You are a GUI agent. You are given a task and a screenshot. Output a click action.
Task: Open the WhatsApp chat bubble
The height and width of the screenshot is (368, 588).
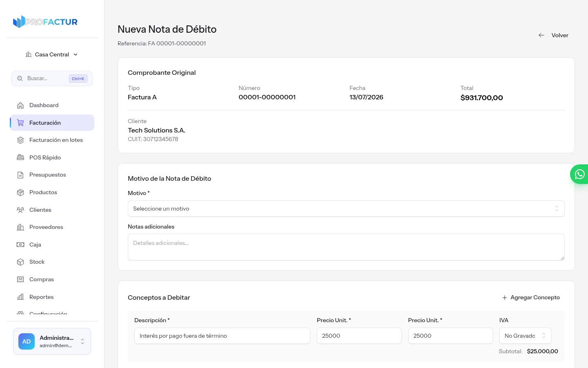pos(579,174)
